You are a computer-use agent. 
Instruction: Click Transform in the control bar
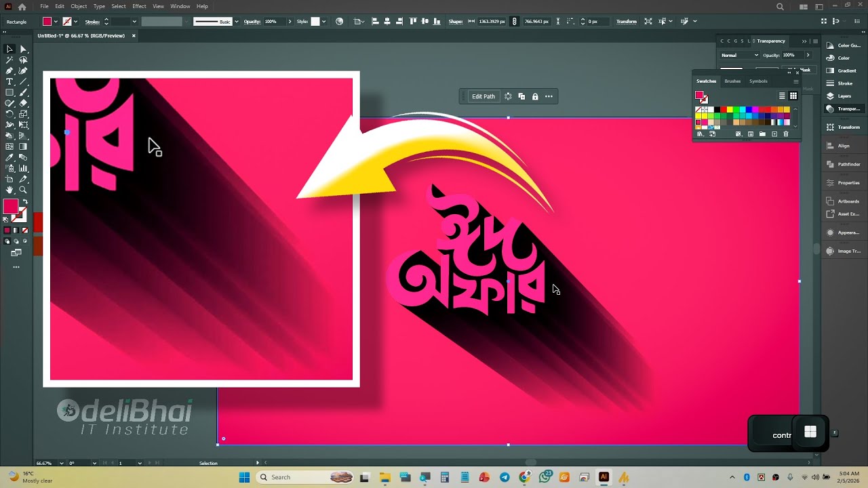[627, 21]
